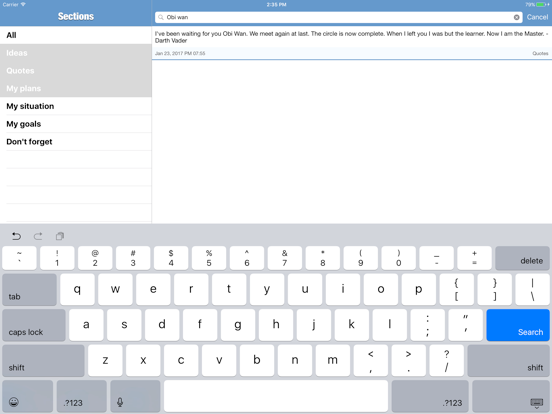Screen dimensions: 552x414
Task: Tap the h key
Action: [276, 325]
